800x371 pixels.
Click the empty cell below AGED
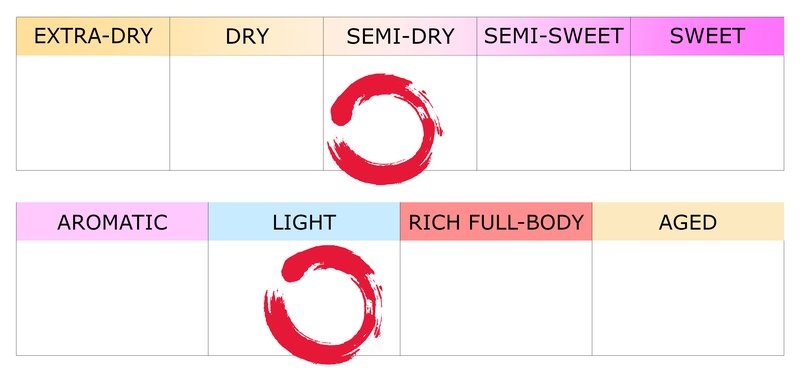688,298
